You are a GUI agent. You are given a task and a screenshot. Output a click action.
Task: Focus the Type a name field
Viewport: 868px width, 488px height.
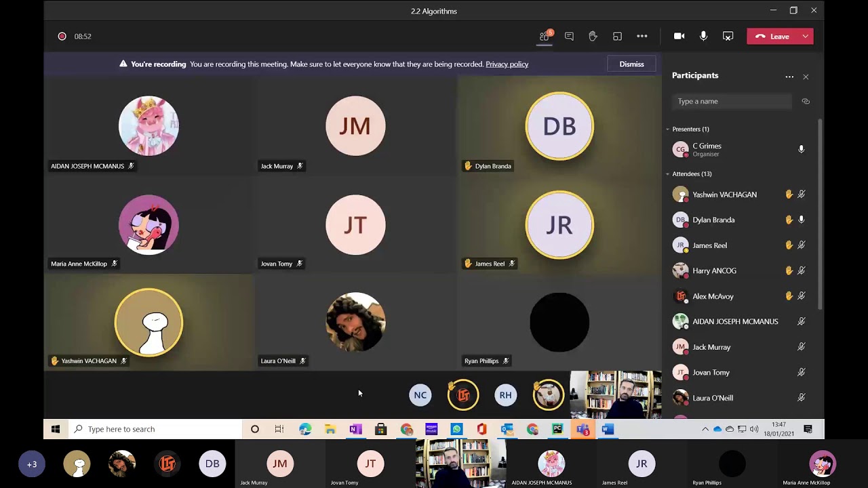pyautogui.click(x=732, y=102)
